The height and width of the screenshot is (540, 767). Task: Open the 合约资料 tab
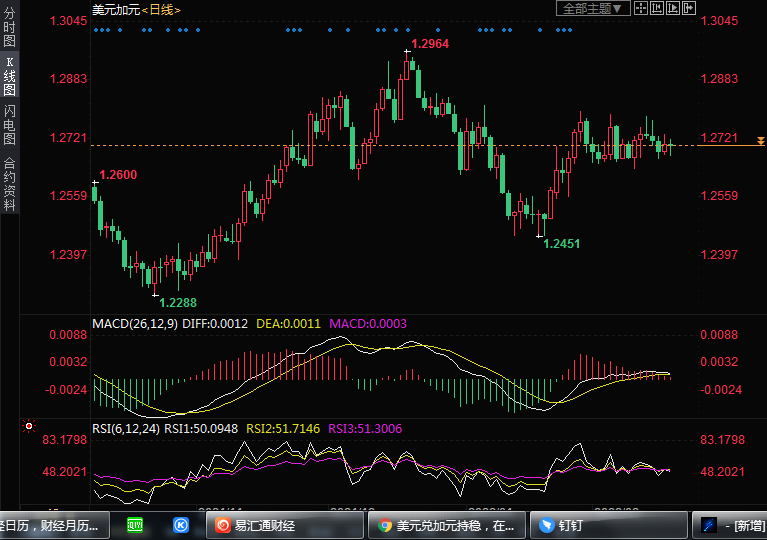click(9, 183)
